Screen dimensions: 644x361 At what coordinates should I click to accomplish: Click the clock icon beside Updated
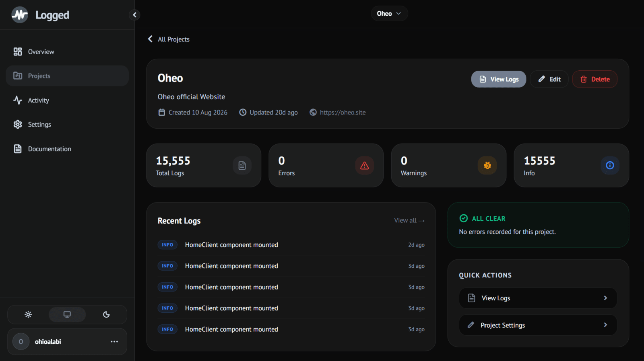pyautogui.click(x=243, y=113)
